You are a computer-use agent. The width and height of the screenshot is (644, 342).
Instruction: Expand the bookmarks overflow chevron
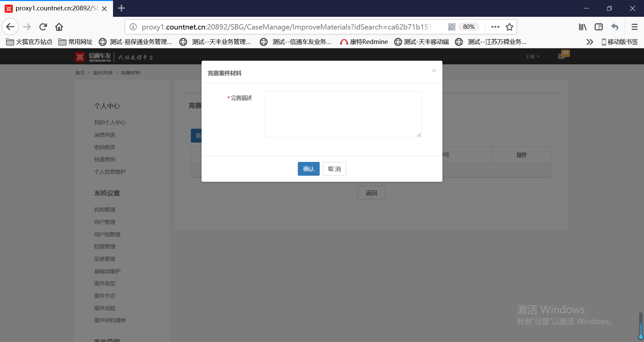[590, 42]
